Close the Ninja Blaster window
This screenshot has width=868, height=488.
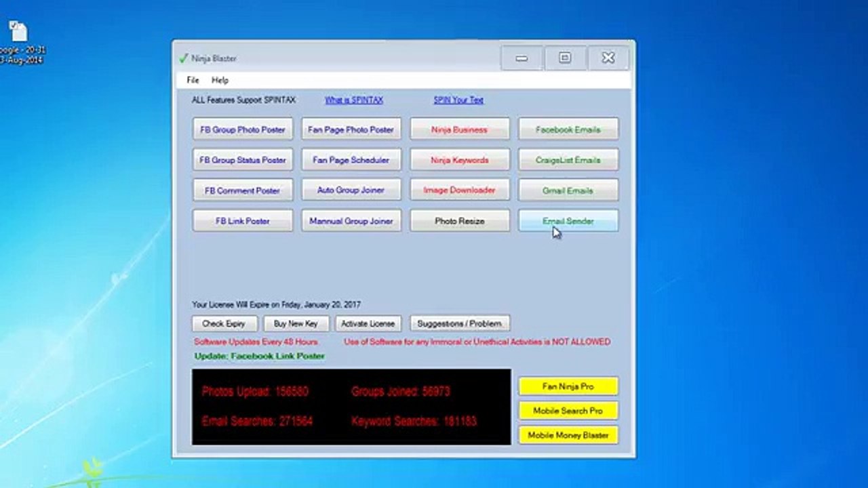(x=608, y=58)
